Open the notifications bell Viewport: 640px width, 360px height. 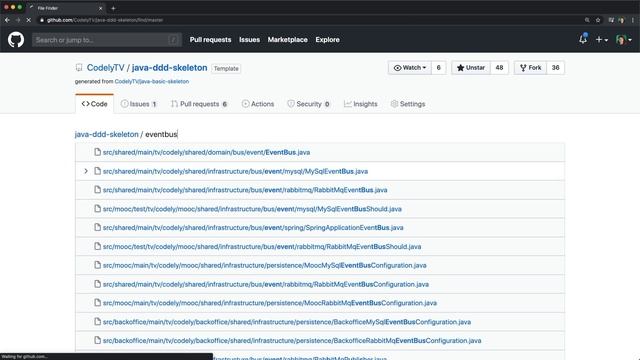(x=583, y=39)
